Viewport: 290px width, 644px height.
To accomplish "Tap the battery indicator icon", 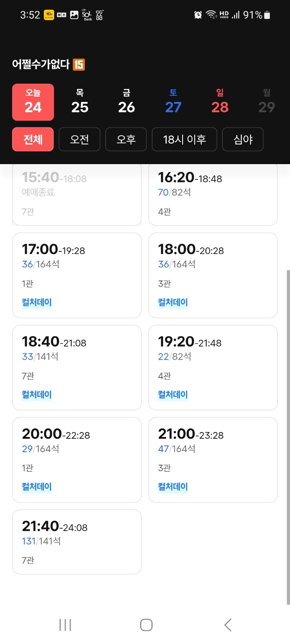I will click(268, 14).
